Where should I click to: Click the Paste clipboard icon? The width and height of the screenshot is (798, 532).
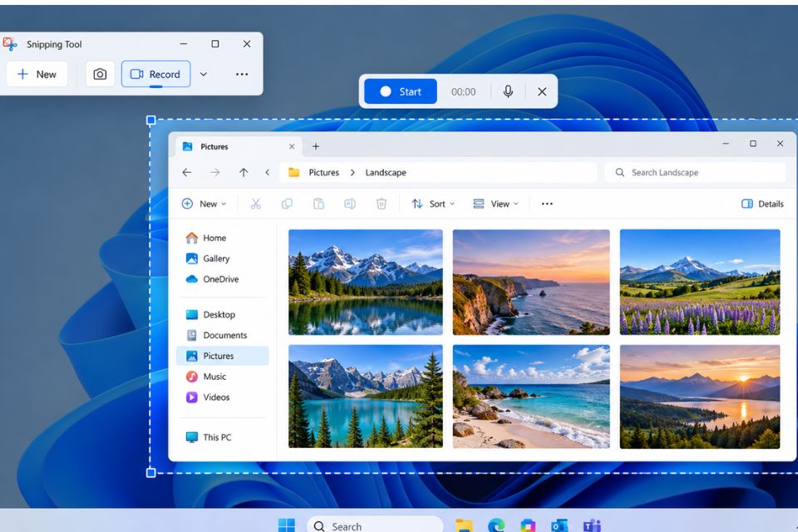(318, 204)
